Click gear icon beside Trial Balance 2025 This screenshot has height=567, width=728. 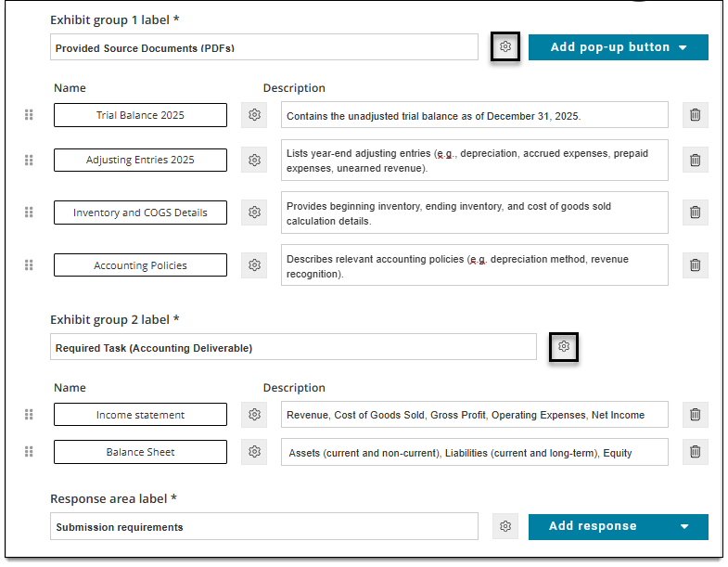point(254,115)
